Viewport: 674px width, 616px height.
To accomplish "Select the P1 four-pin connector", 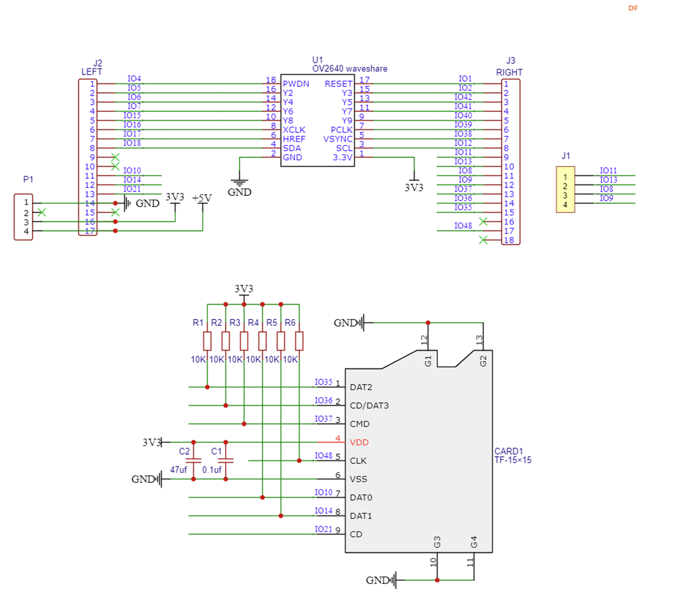I will pos(23,217).
